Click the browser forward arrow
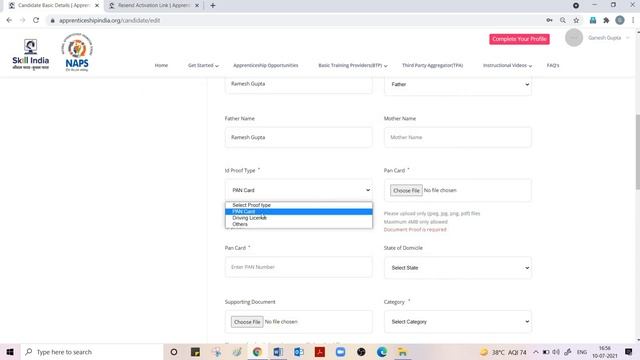This screenshot has height=360, width=640. (22, 20)
